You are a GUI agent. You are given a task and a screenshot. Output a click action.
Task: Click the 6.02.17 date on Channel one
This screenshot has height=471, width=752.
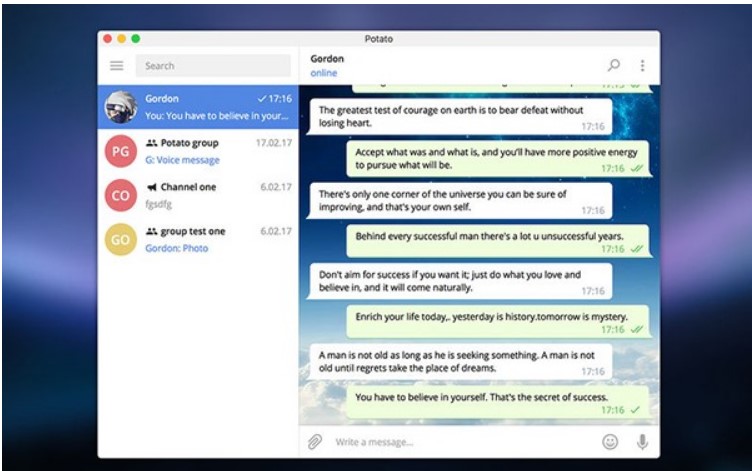(276, 187)
